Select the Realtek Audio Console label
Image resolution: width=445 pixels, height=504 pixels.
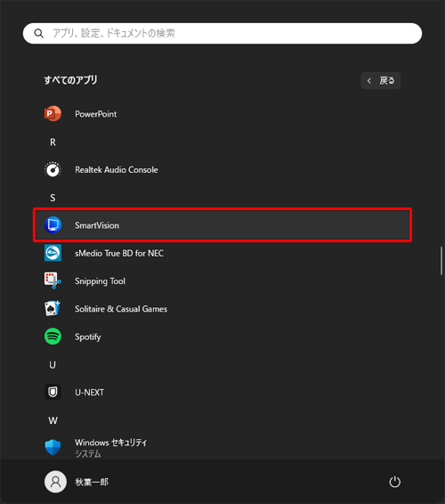point(117,169)
